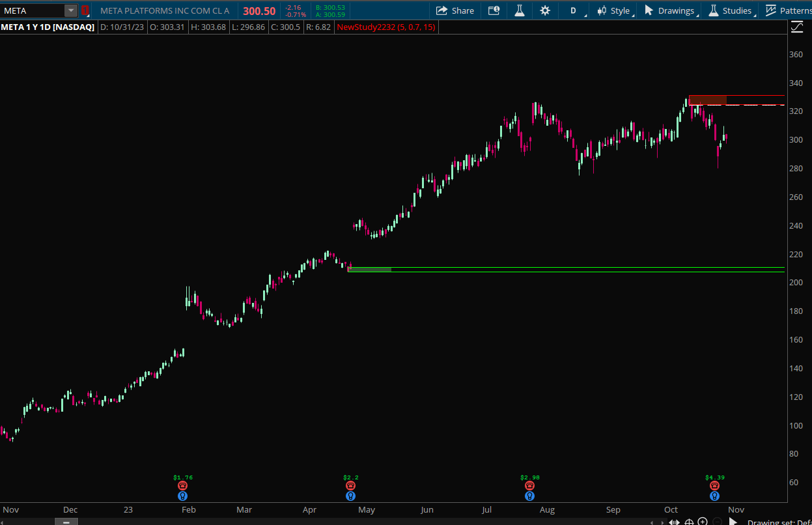Open chart settings via gear icon
The height and width of the screenshot is (525, 812).
point(545,10)
